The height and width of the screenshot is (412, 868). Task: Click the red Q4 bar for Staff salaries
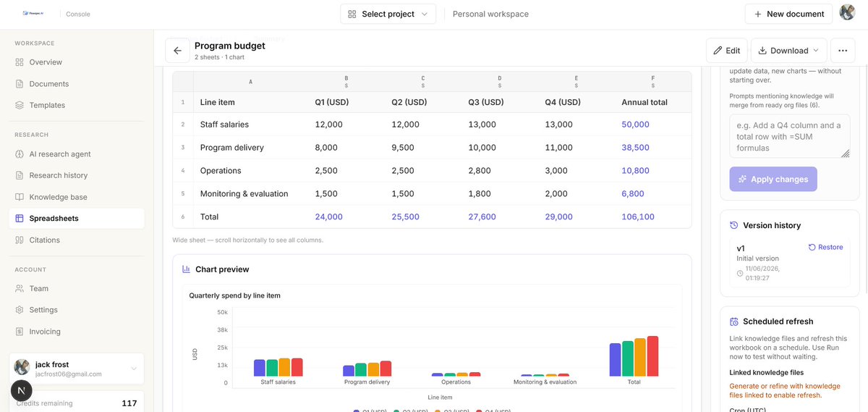(297, 367)
